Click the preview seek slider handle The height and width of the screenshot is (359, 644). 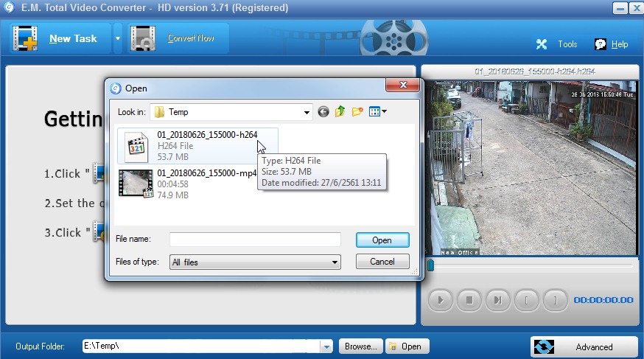[x=430, y=265]
